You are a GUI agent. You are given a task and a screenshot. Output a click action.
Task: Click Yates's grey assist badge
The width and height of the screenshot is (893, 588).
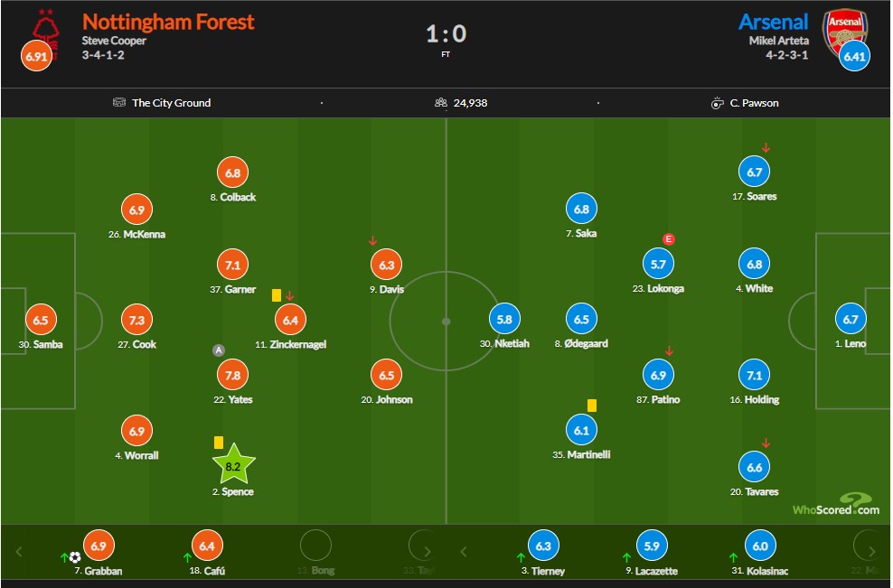pyautogui.click(x=218, y=350)
